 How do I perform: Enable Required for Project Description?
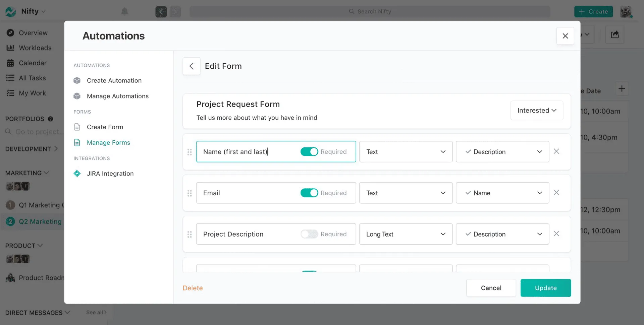pyautogui.click(x=309, y=234)
